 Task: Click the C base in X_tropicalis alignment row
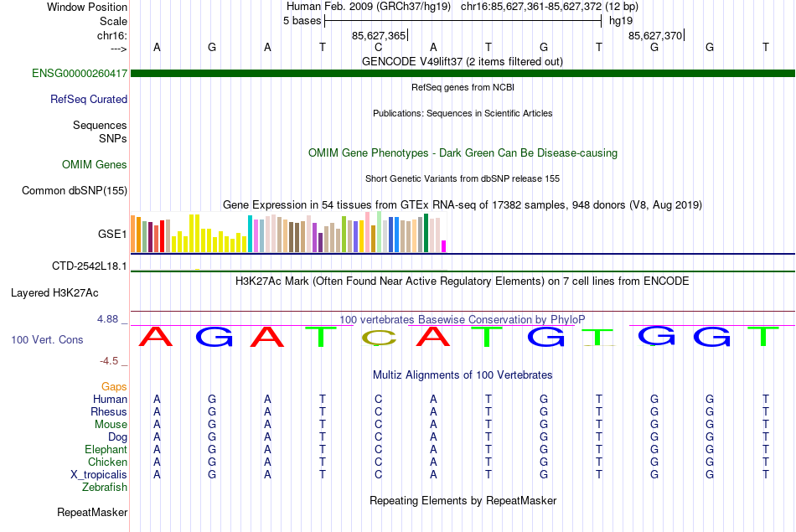coord(378,475)
